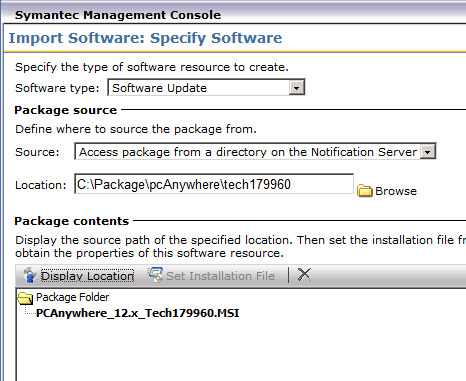Click the Display Location globe icon
The image size is (466, 381).
click(30, 276)
